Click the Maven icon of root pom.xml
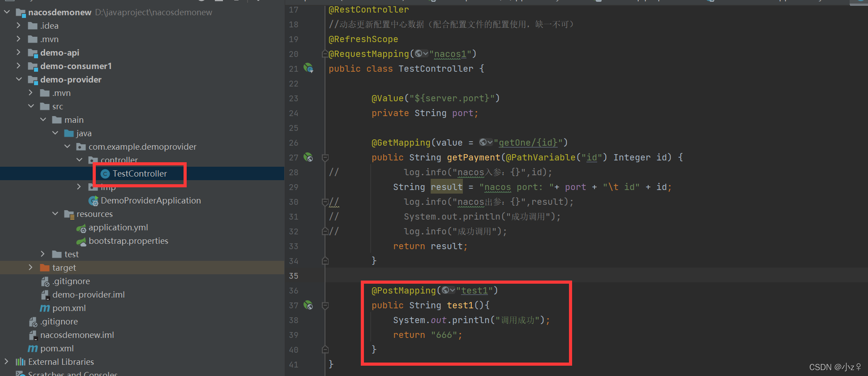This screenshot has width=868, height=376. (33, 348)
